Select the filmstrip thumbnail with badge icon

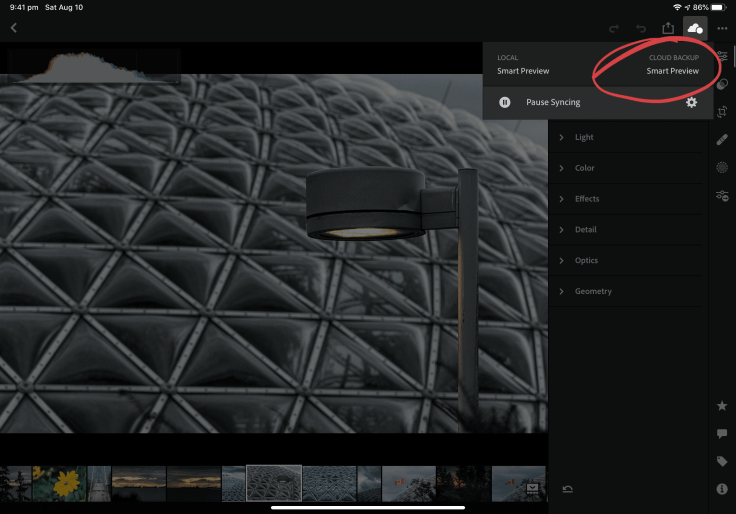(519, 484)
